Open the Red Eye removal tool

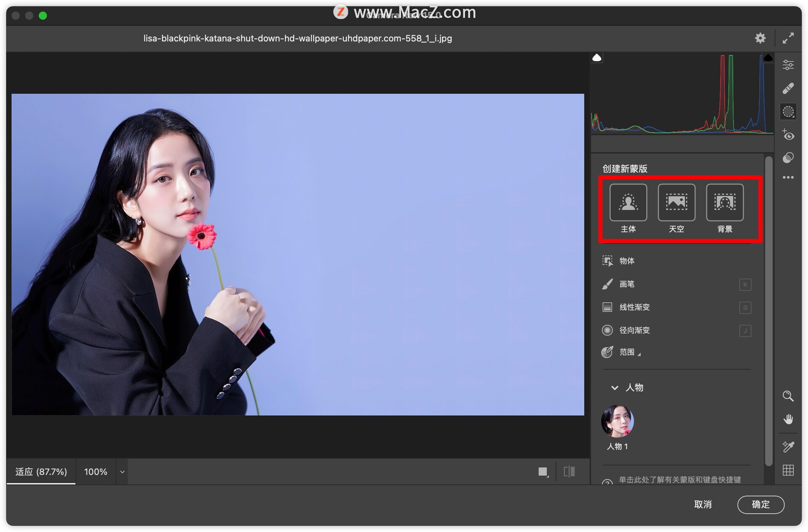(788, 135)
